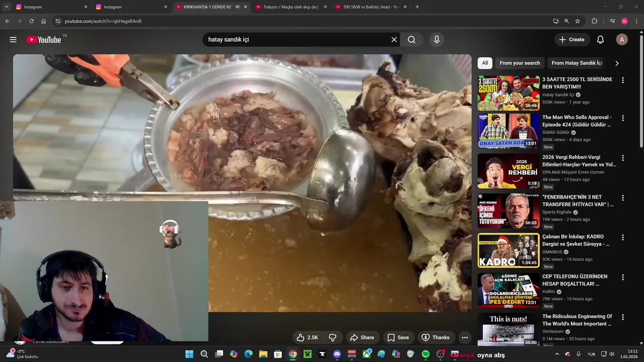Select "From your search" filter chip
Viewport: 644px width, 362px height.
pos(520,63)
